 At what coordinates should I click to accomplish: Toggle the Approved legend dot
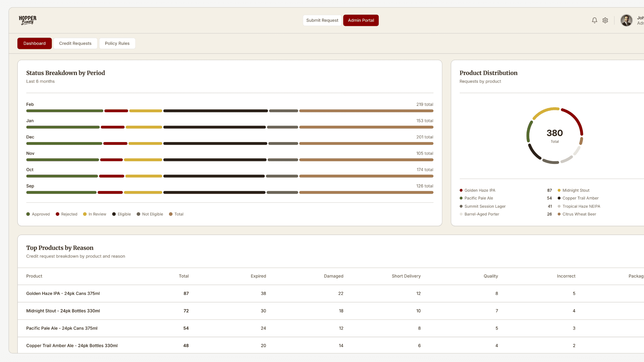(x=28, y=214)
